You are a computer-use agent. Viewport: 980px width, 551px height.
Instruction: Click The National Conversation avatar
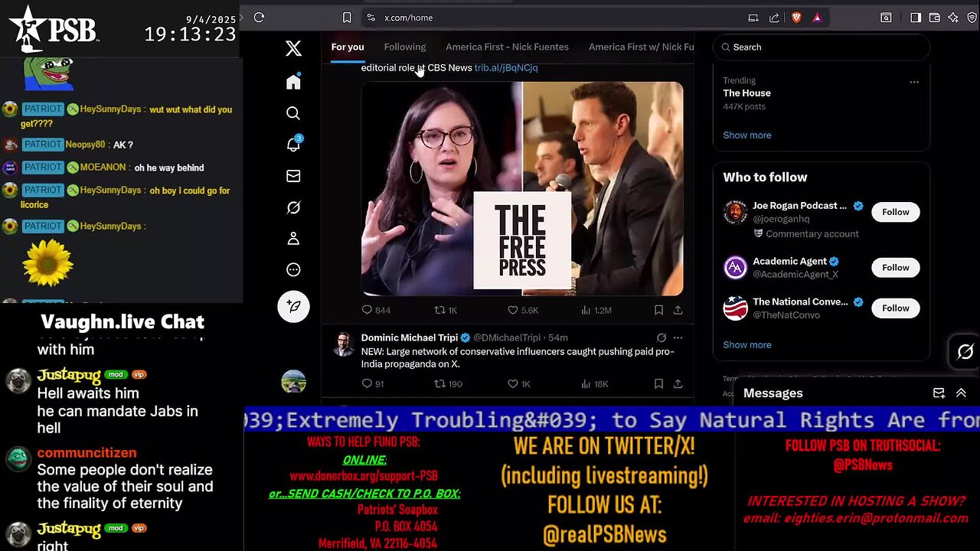pyautogui.click(x=735, y=308)
